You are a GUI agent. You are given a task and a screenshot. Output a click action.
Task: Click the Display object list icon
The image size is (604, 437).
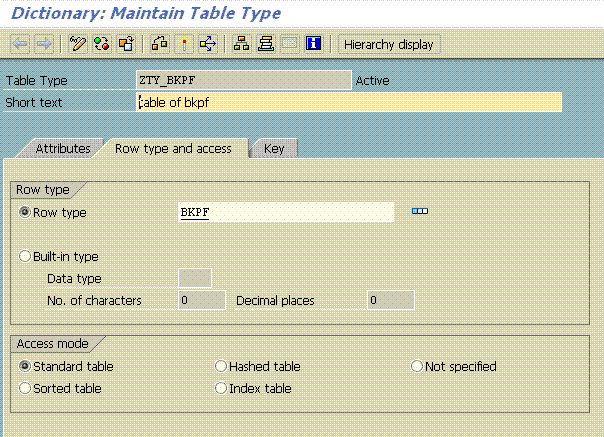click(241, 44)
